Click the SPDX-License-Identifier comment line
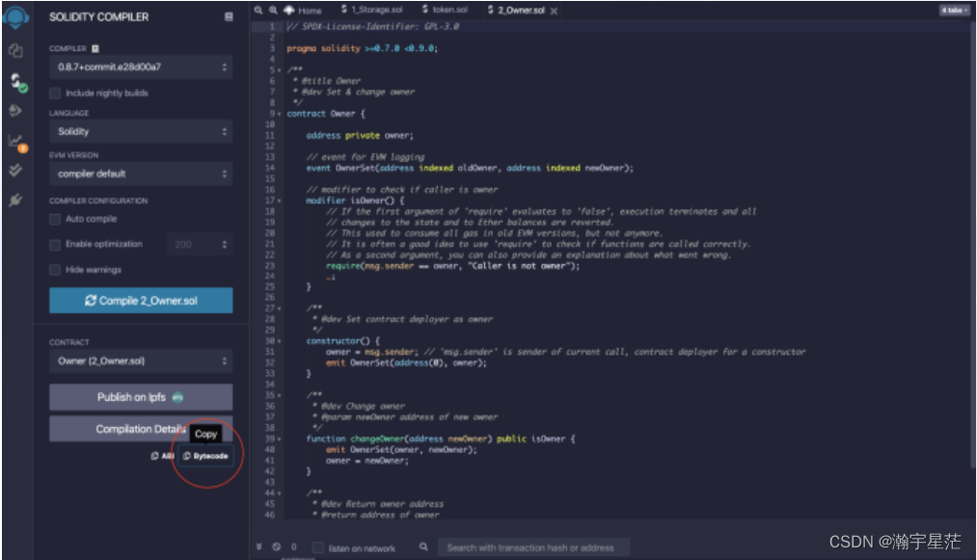 (372, 26)
